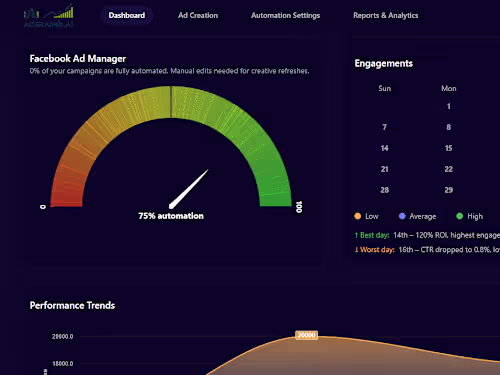This screenshot has width=500, height=375.
Task: Select day 29 under Mon
Action: (449, 190)
